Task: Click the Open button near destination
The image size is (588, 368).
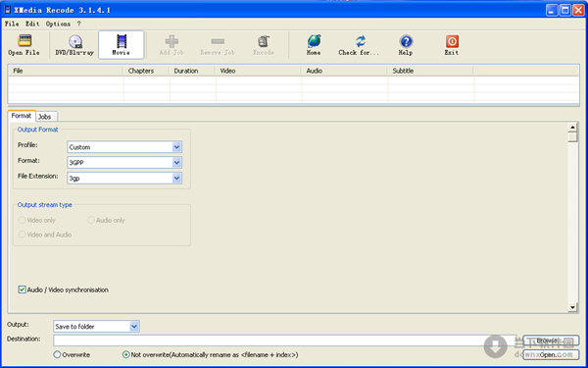Action: pos(551,354)
